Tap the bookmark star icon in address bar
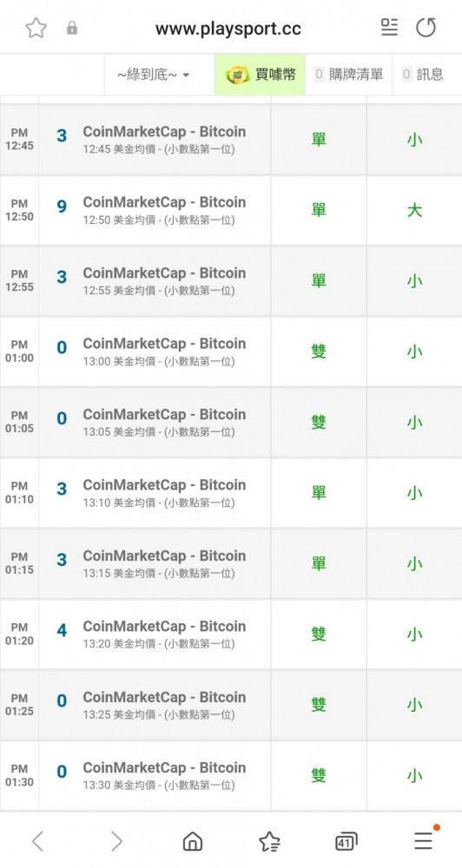 [36, 28]
